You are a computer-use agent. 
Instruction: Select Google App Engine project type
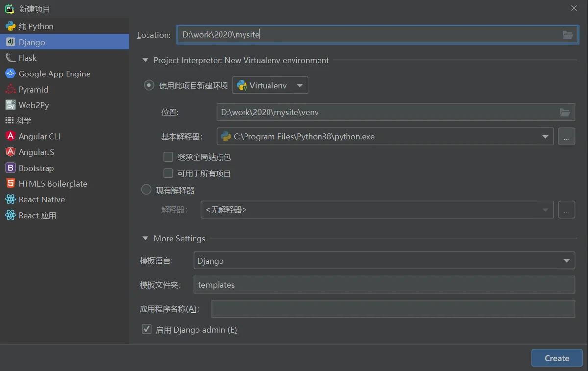tap(65, 74)
